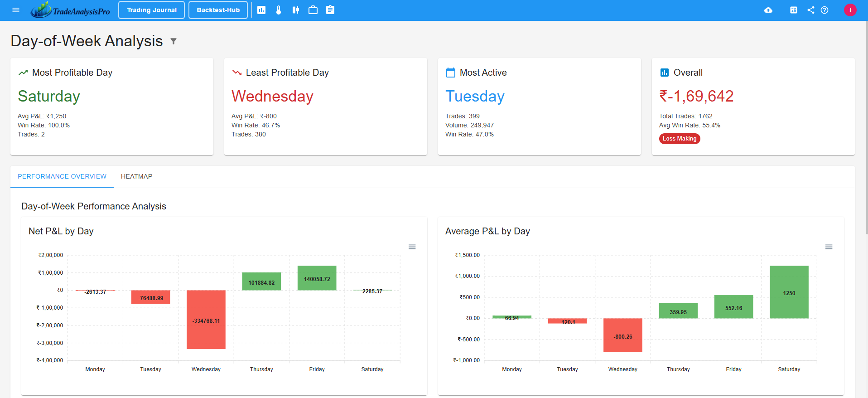Click the Volume: 249,947 text
868x398 pixels.
[469, 125]
